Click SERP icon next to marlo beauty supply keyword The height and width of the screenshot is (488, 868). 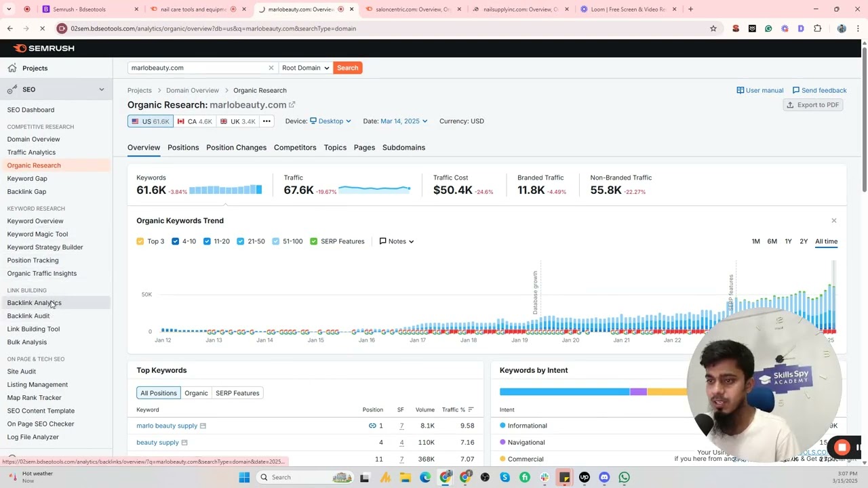pyautogui.click(x=203, y=426)
